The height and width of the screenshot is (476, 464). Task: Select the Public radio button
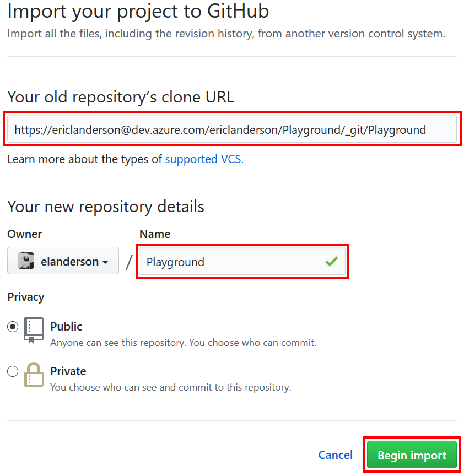coord(13,326)
